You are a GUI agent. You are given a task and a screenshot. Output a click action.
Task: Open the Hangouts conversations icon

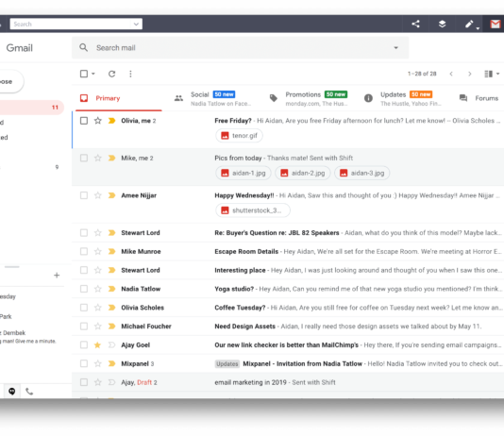coord(12,392)
